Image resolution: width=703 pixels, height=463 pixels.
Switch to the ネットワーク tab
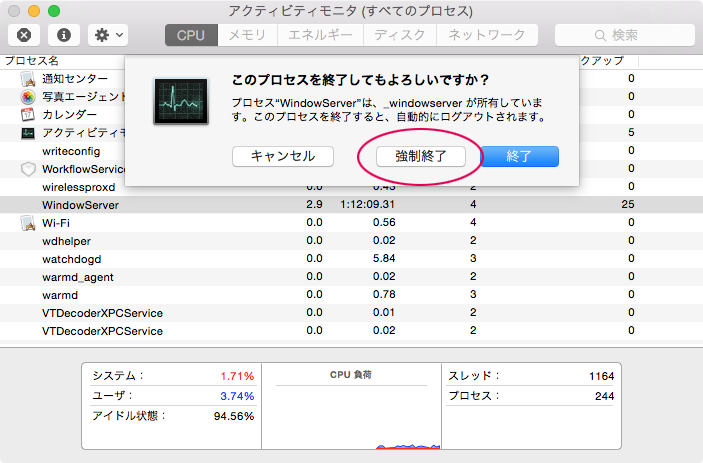[x=487, y=35]
